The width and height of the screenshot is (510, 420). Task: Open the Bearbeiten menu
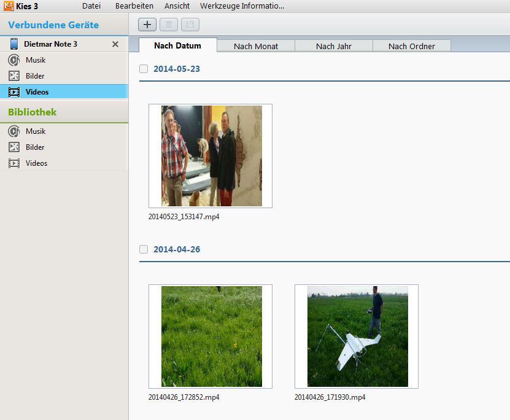tap(134, 6)
